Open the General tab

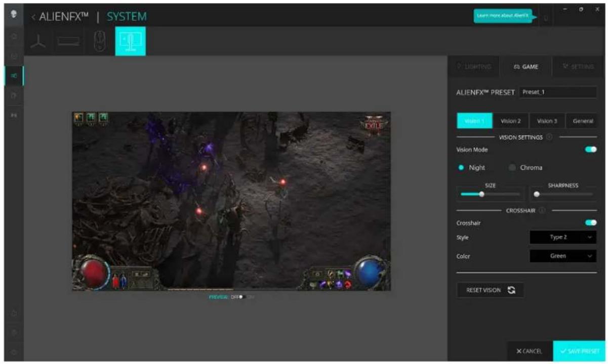click(x=582, y=121)
